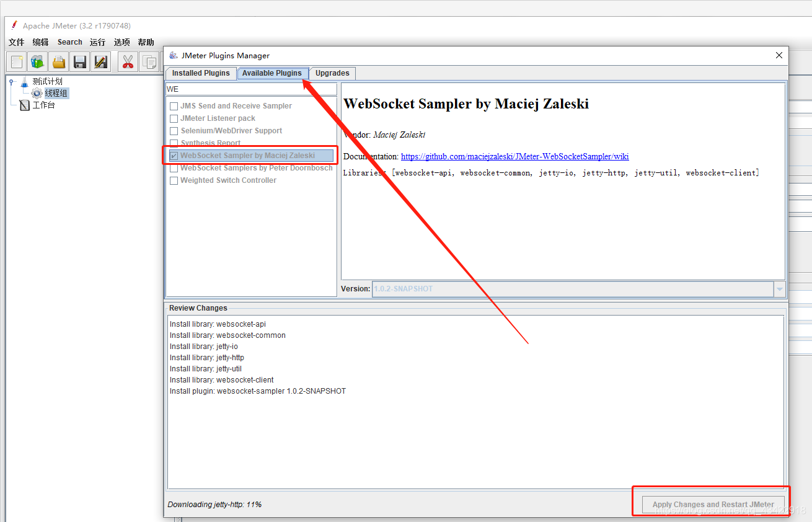Click the Plugins Manager dialog title icon
Screen dimensions: 812x522
pyautogui.click(x=174, y=55)
